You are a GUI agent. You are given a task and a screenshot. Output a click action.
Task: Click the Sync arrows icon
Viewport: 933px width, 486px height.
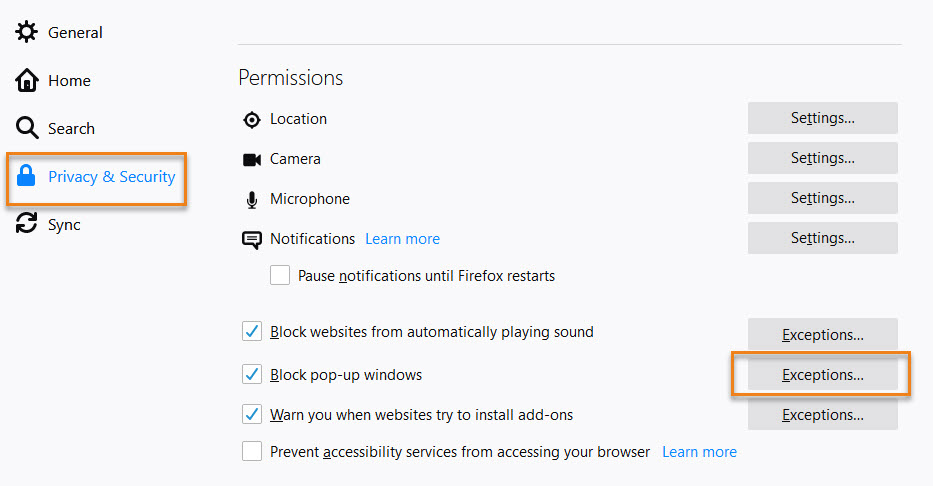pyautogui.click(x=26, y=223)
